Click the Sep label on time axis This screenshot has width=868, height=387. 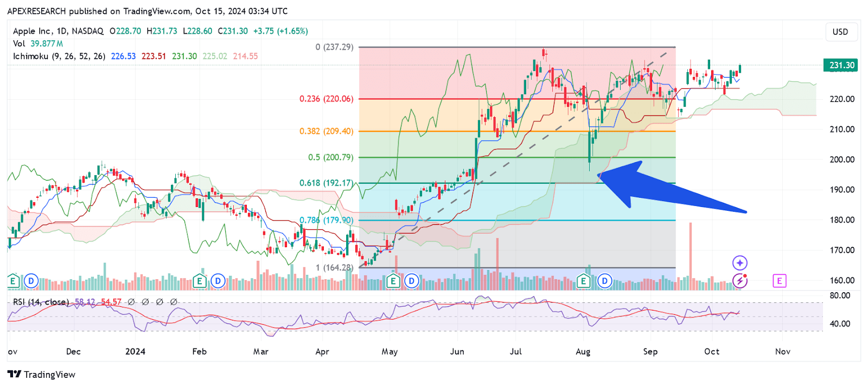tap(650, 351)
